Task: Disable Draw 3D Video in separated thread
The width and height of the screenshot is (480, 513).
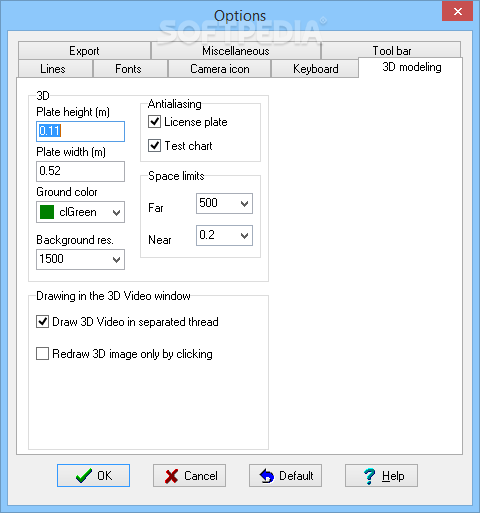Action: [x=42, y=322]
